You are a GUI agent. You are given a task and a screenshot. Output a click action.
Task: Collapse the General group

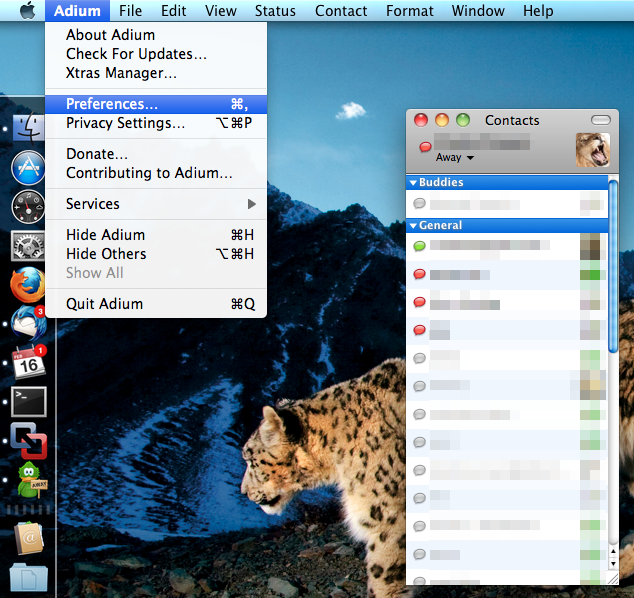pos(413,226)
